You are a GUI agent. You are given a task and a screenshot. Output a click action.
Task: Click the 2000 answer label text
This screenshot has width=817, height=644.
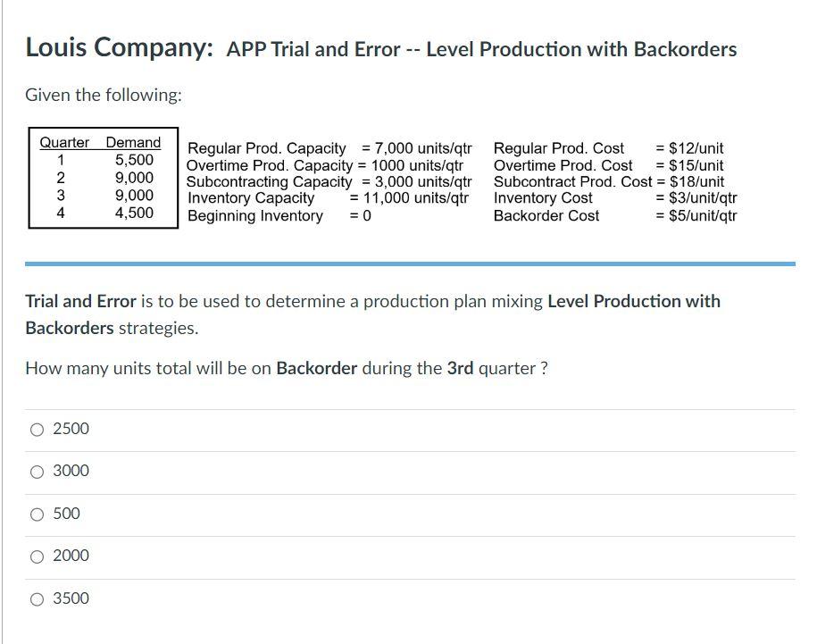tap(71, 556)
